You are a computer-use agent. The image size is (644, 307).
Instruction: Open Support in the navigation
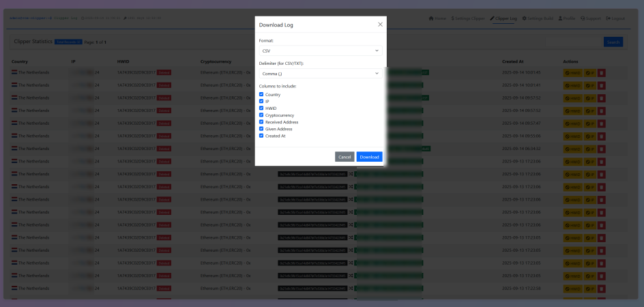pyautogui.click(x=591, y=18)
